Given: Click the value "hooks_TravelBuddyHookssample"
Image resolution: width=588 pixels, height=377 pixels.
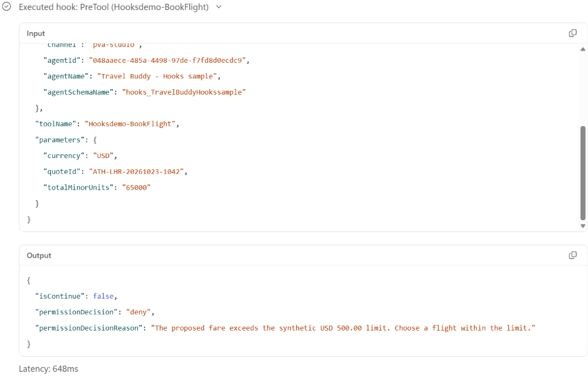Looking at the screenshot, I should click(x=184, y=92).
